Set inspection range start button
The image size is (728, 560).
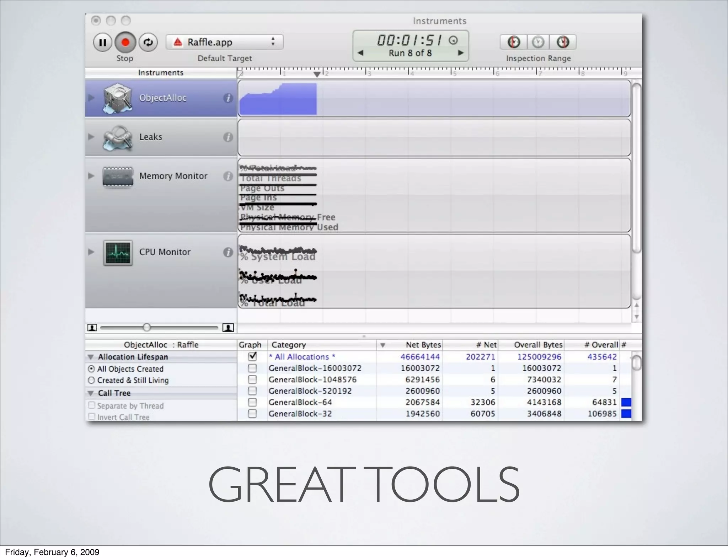click(513, 42)
